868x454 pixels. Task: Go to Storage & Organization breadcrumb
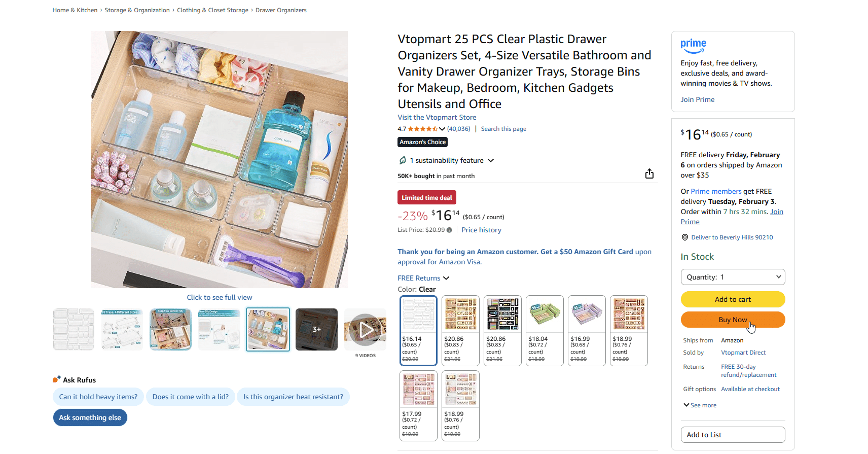pos(137,10)
